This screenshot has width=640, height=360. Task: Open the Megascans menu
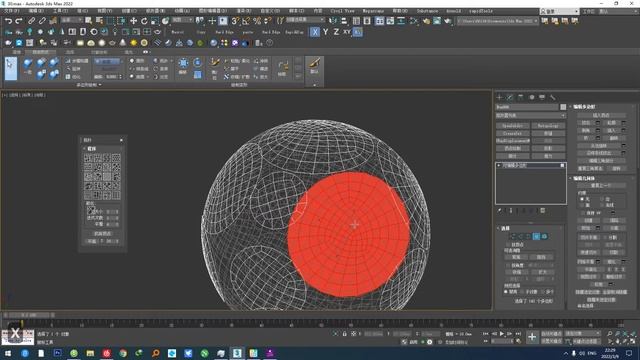tap(373, 11)
